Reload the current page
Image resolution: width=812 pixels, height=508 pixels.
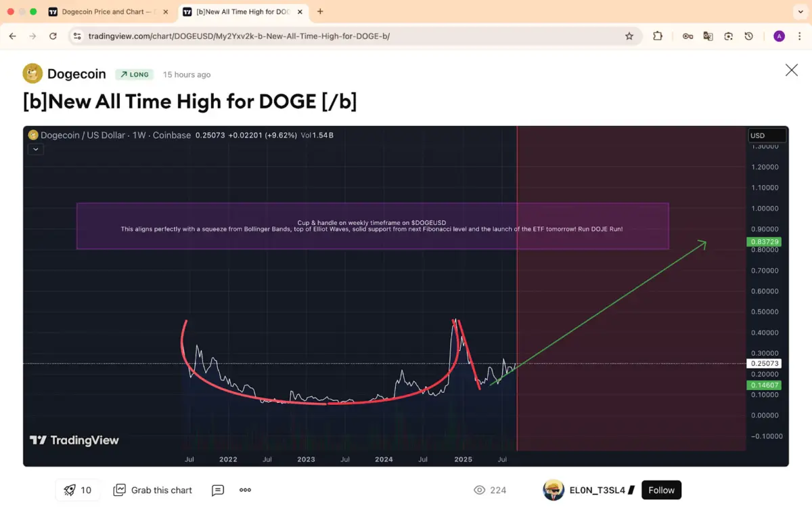(53, 36)
